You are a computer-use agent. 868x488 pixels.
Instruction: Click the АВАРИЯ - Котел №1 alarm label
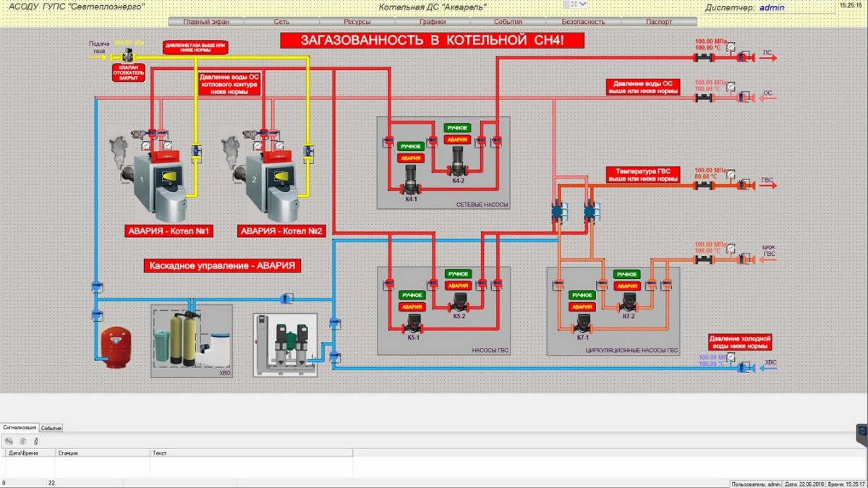[x=166, y=231]
